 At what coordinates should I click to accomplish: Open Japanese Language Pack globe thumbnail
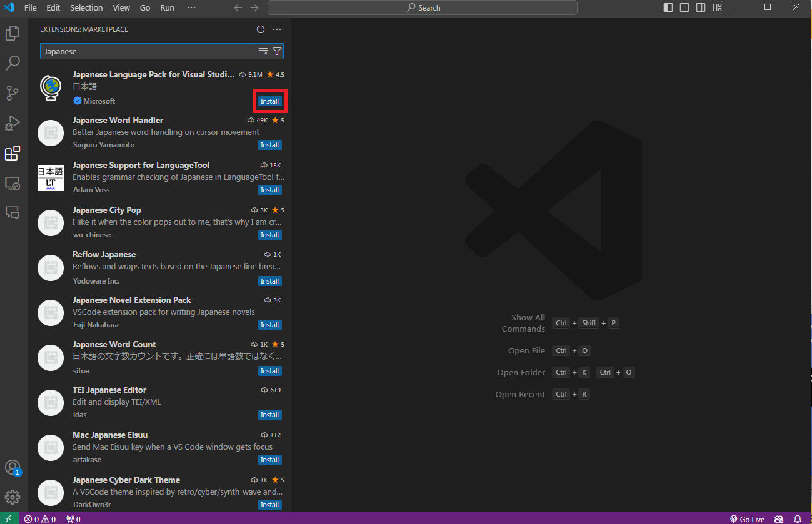click(51, 87)
